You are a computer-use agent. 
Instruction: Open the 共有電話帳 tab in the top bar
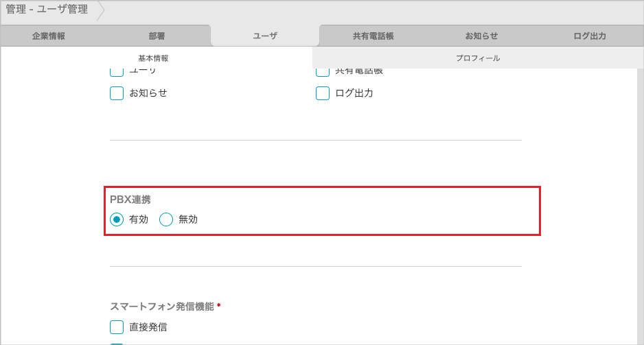tap(373, 36)
